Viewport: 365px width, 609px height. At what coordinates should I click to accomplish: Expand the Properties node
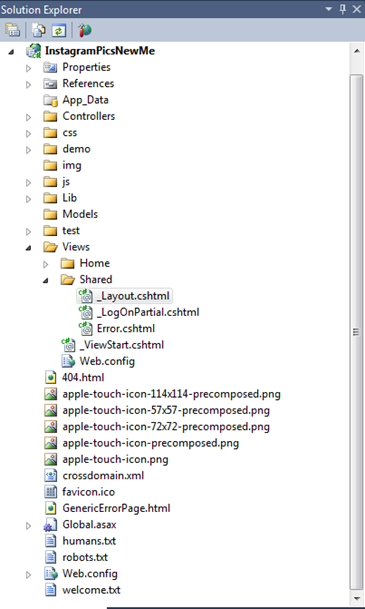pos(28,68)
